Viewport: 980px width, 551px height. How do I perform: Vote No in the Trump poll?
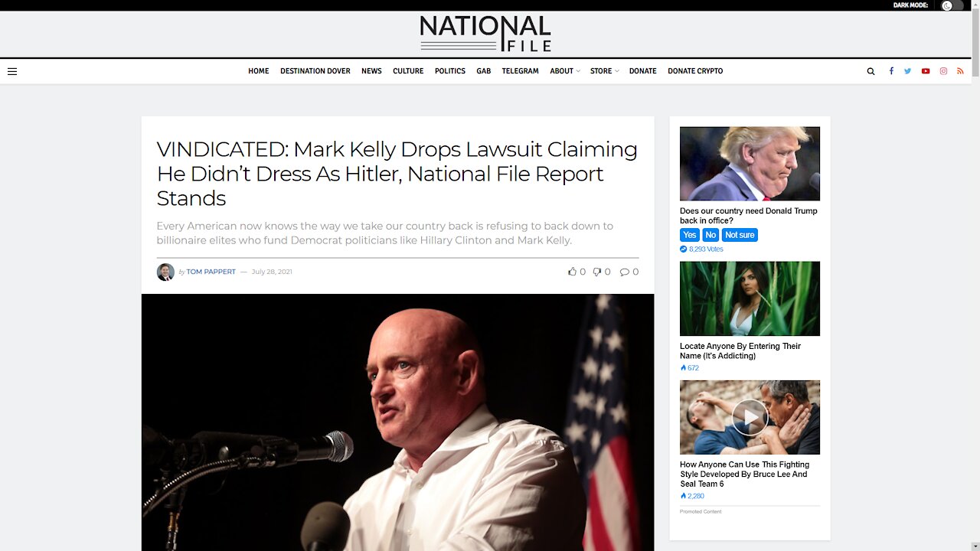(710, 235)
